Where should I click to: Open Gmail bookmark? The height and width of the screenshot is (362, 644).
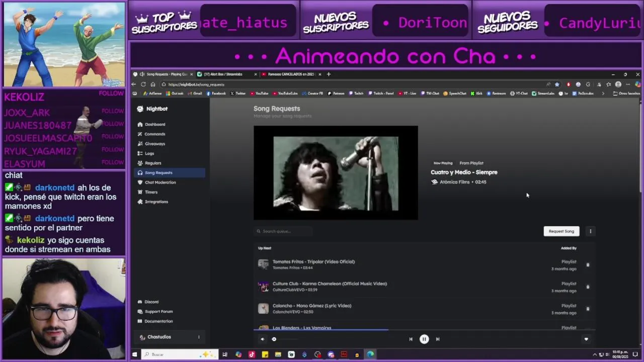[195, 94]
